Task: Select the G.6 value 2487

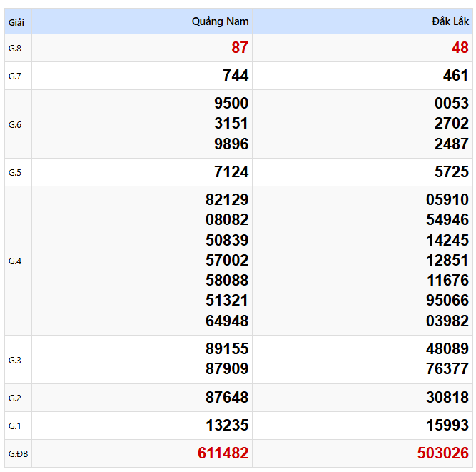Action: pyautogui.click(x=452, y=144)
